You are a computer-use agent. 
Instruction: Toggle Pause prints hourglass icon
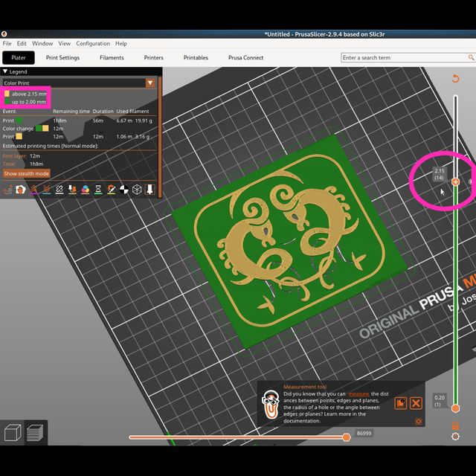(98, 190)
